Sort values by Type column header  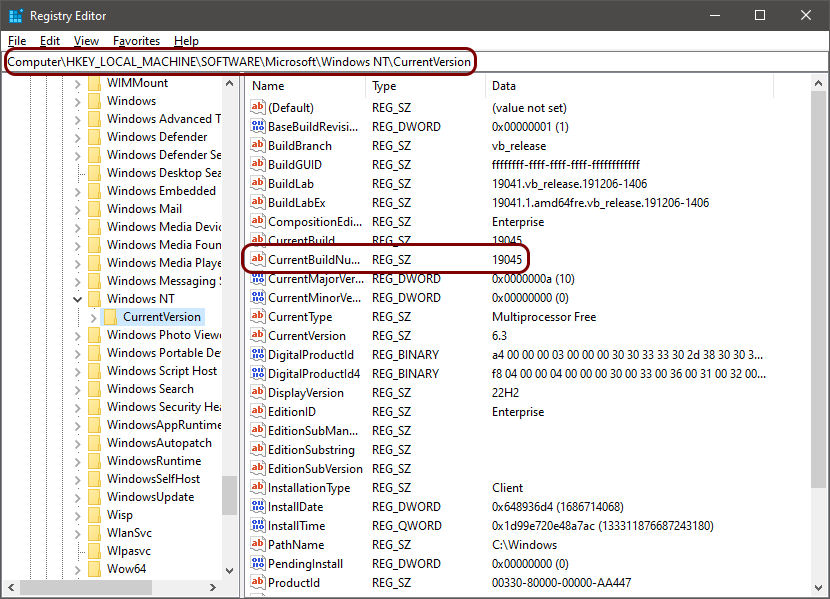(x=425, y=86)
